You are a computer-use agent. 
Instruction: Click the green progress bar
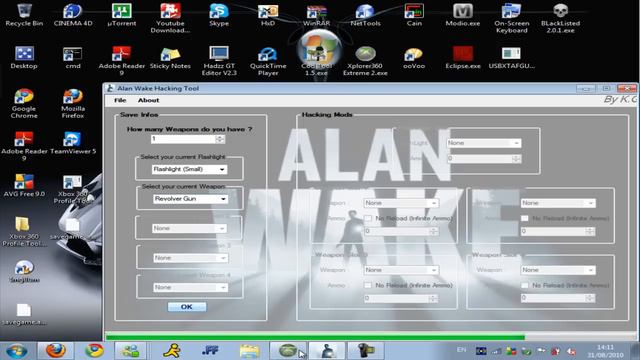click(315, 337)
